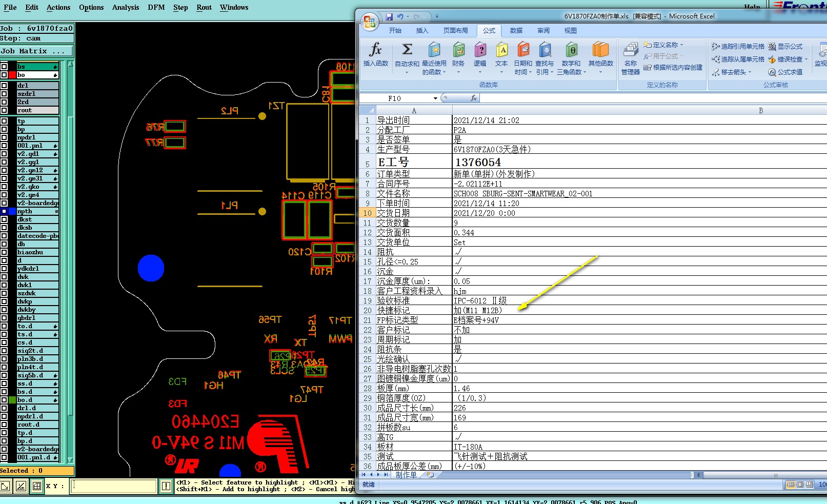This screenshot has width=827, height=504.
Task: Click the Job Matrix button
Action: point(37,51)
